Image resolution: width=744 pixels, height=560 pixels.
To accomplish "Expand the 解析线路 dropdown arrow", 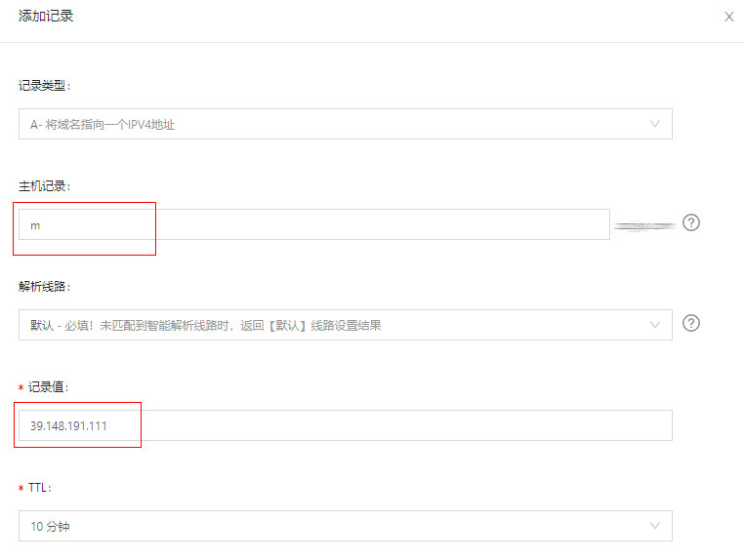I will click(x=655, y=324).
